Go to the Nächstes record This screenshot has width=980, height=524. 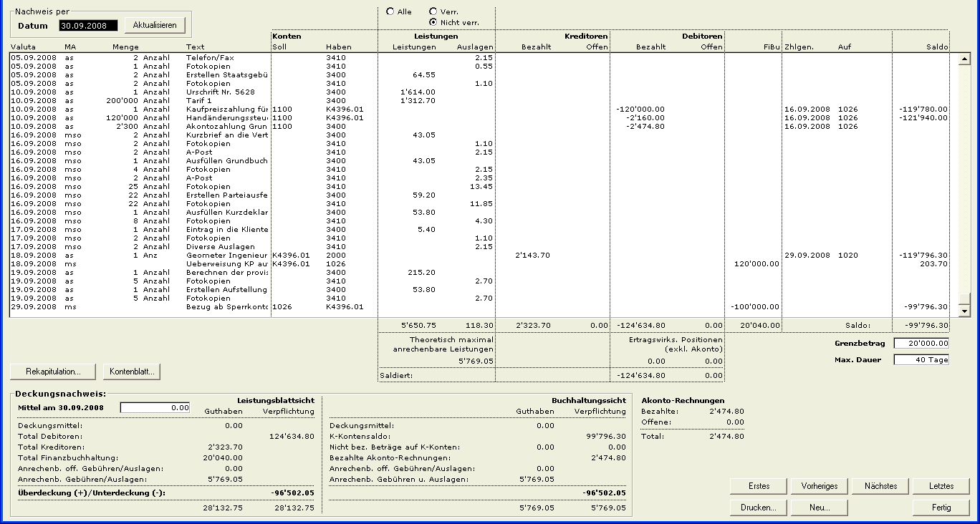(880, 486)
